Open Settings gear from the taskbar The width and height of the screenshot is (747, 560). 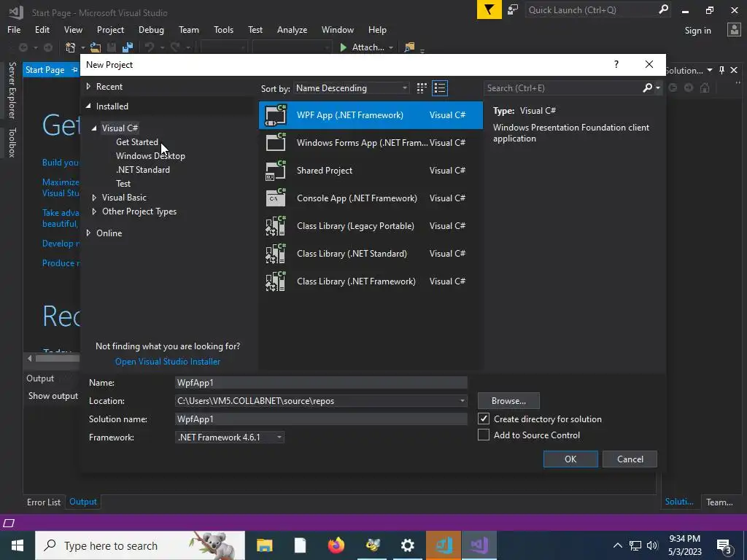tap(407, 545)
